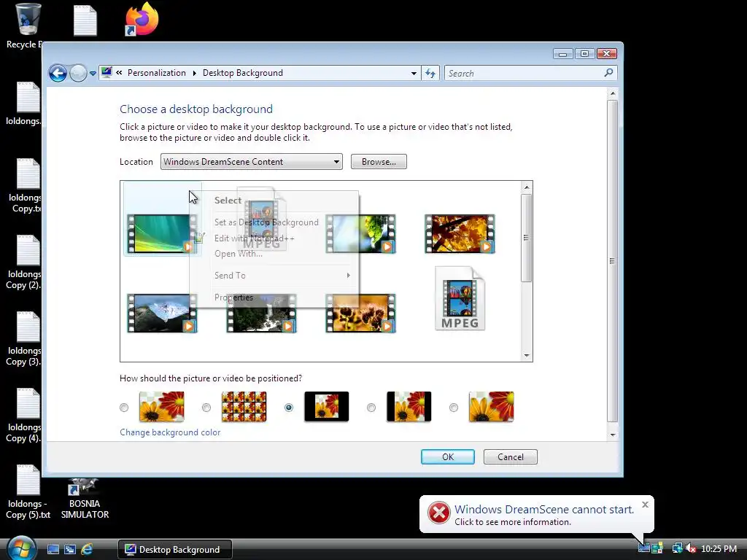Click the red error icon in DreamScene balloon

[438, 513]
